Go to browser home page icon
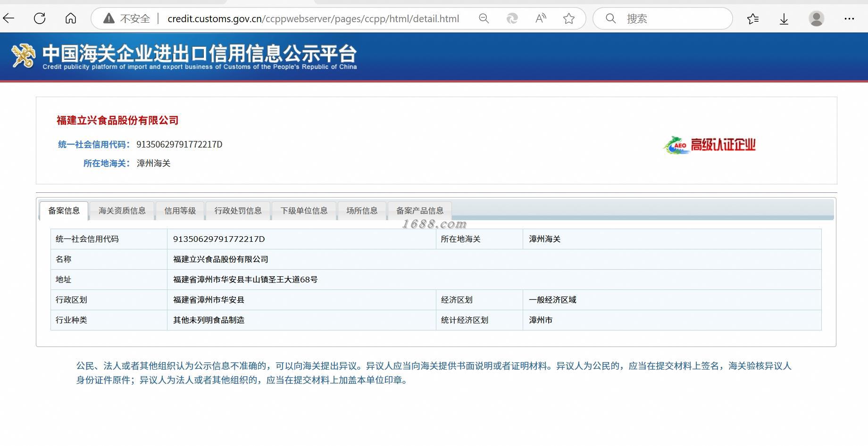The image size is (868, 446). click(x=71, y=18)
